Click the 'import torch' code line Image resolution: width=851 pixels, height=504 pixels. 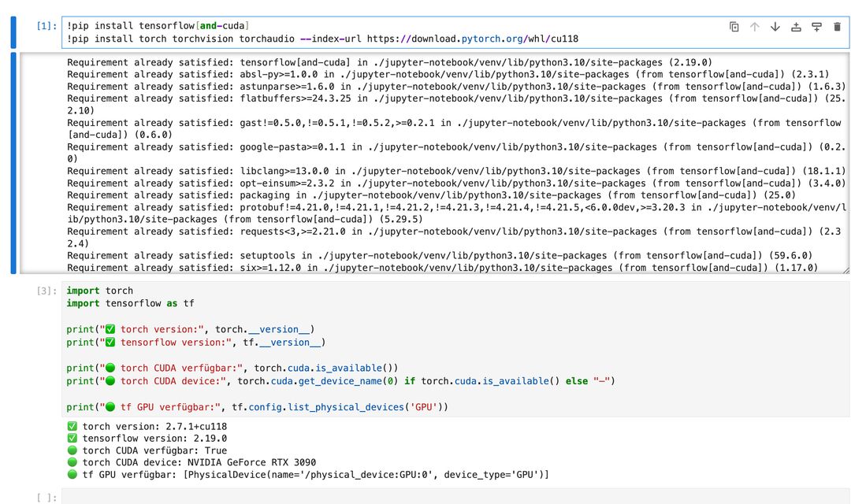(x=100, y=291)
